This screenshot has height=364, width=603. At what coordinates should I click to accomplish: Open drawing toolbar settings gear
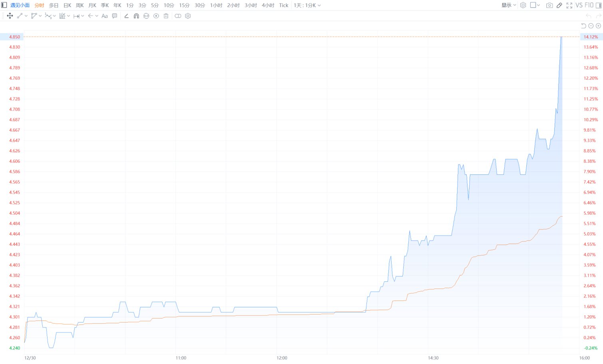(x=188, y=16)
